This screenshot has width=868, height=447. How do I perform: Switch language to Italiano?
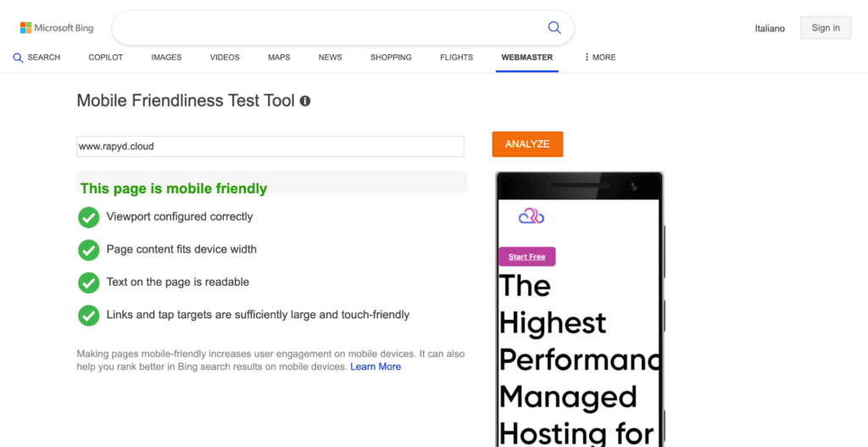pyautogui.click(x=770, y=28)
